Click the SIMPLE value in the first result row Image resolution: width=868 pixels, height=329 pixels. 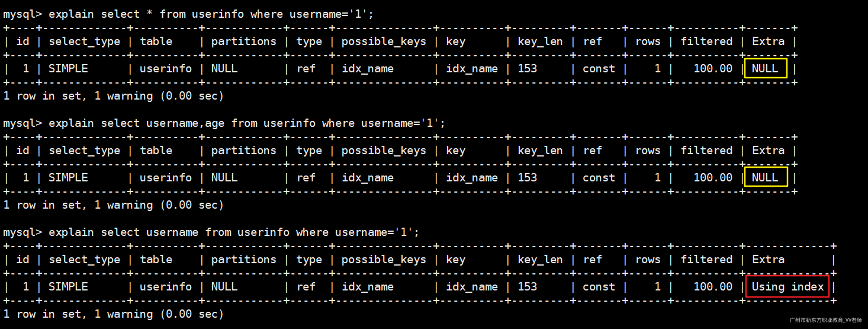tap(68, 68)
